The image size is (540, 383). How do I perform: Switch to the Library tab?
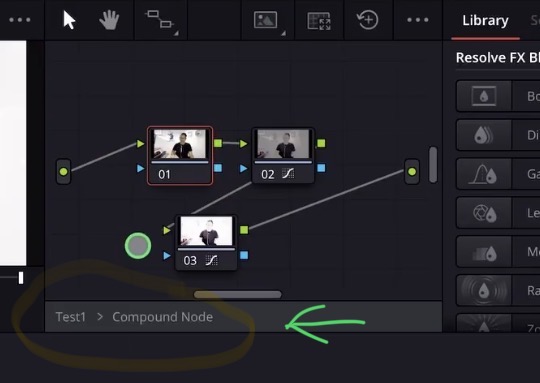(485, 21)
